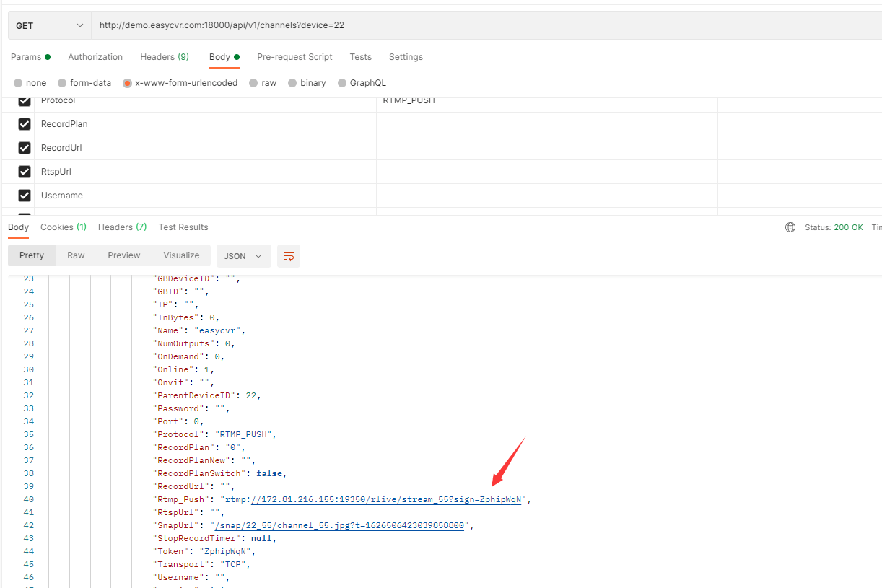Open the Pre-request Script tab
This screenshot has width=882, height=588.
[x=294, y=57]
